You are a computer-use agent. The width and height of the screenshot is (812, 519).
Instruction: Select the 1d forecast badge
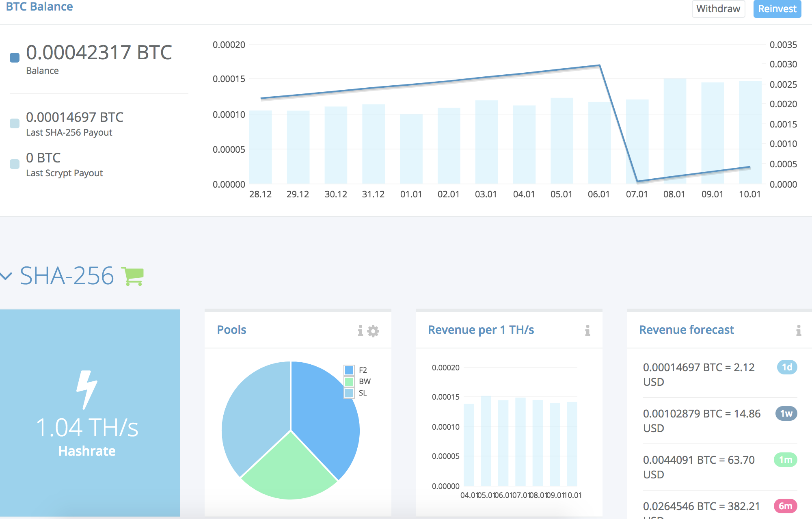click(x=787, y=367)
